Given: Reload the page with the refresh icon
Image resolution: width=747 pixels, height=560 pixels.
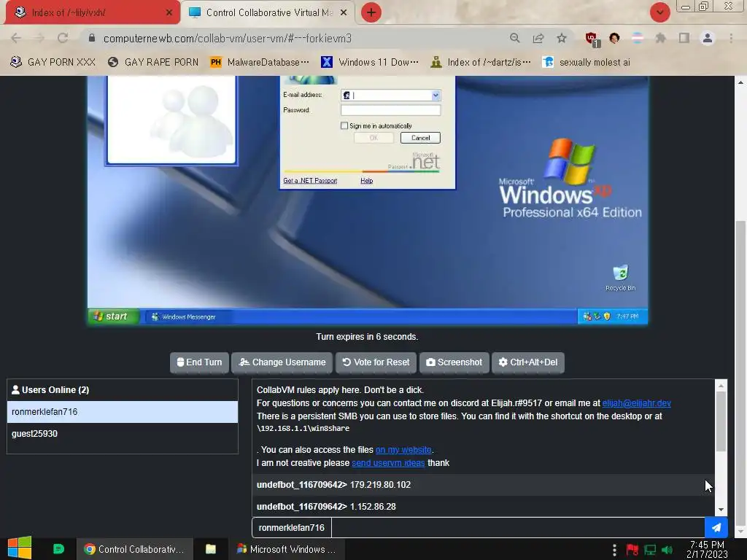Looking at the screenshot, I should pos(63,38).
